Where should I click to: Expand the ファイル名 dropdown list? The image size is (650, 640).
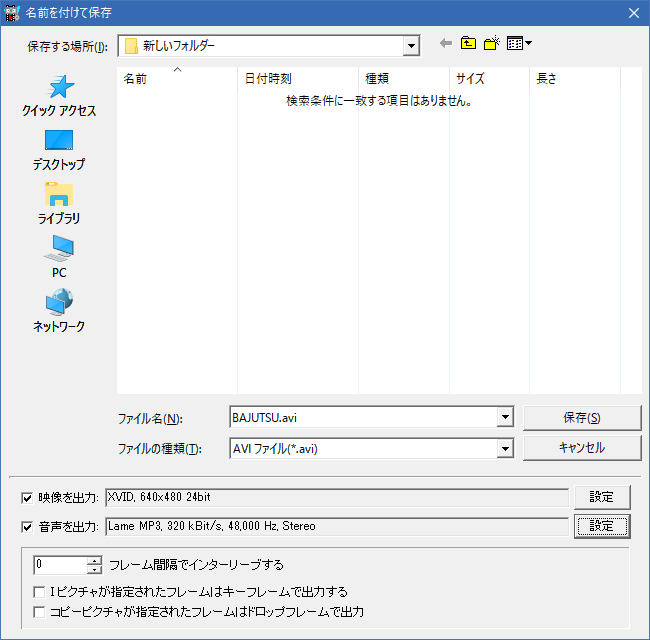click(505, 418)
